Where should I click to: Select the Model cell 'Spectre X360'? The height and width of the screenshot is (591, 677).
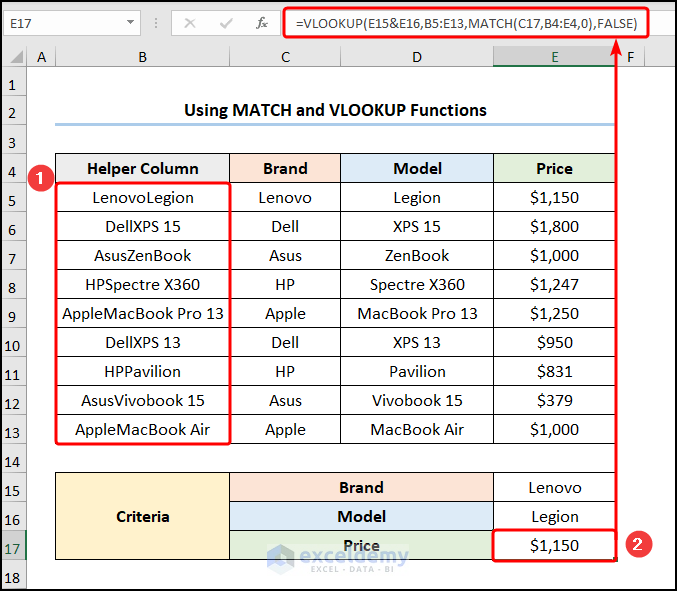tap(417, 284)
